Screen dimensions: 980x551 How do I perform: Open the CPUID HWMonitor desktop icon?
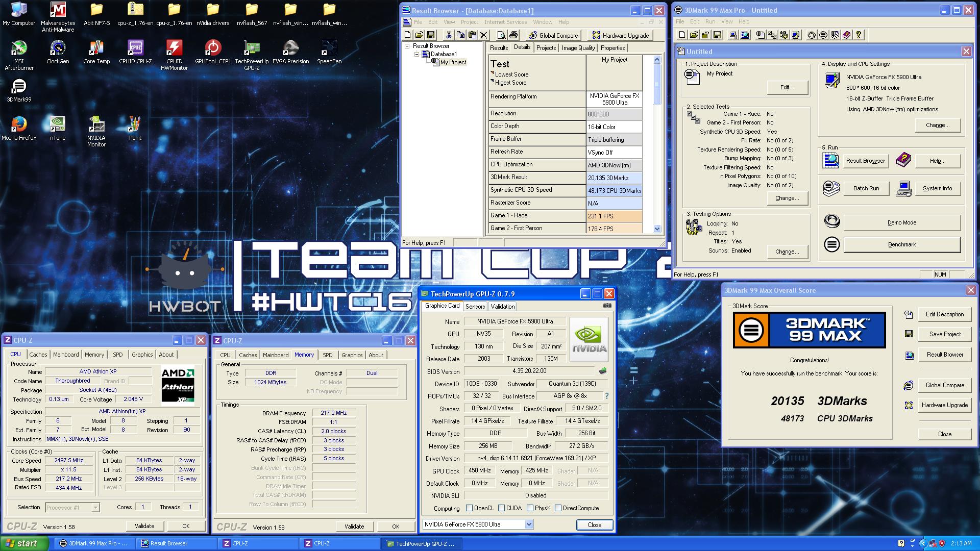tap(174, 56)
